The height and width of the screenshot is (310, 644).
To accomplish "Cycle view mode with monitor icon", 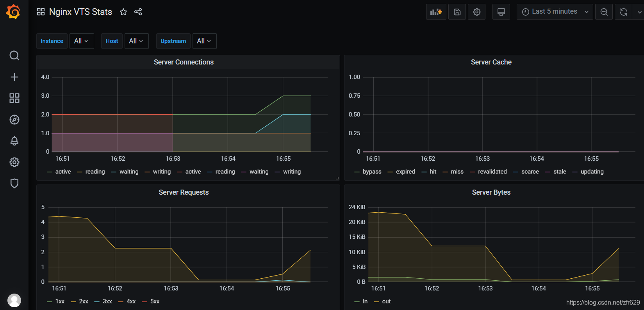I will 501,12.
